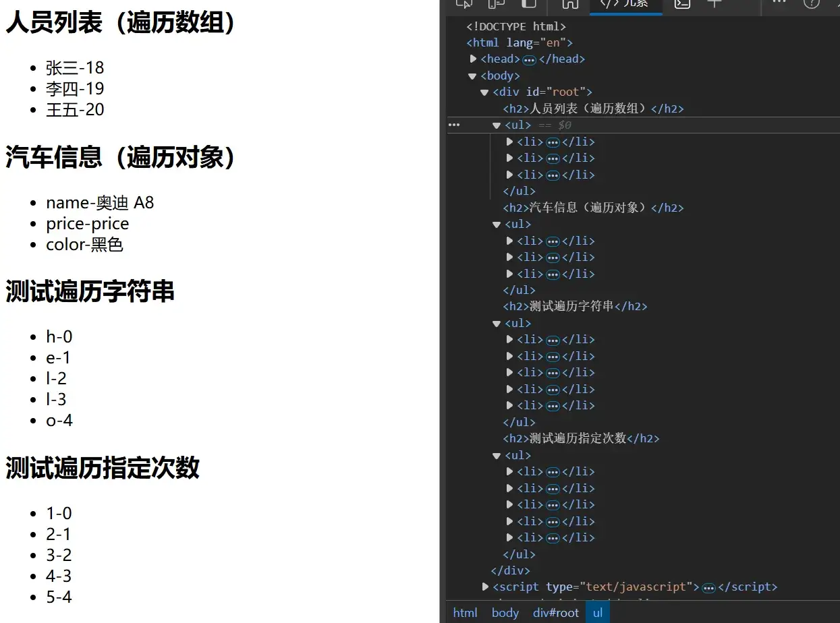
Task: Collapse the ul below 测试遍历字符串 h2
Action: click(497, 324)
